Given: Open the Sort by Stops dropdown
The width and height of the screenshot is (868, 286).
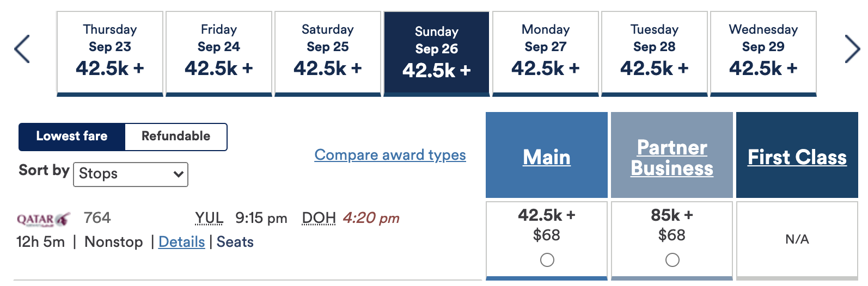Looking at the screenshot, I should [x=131, y=174].
